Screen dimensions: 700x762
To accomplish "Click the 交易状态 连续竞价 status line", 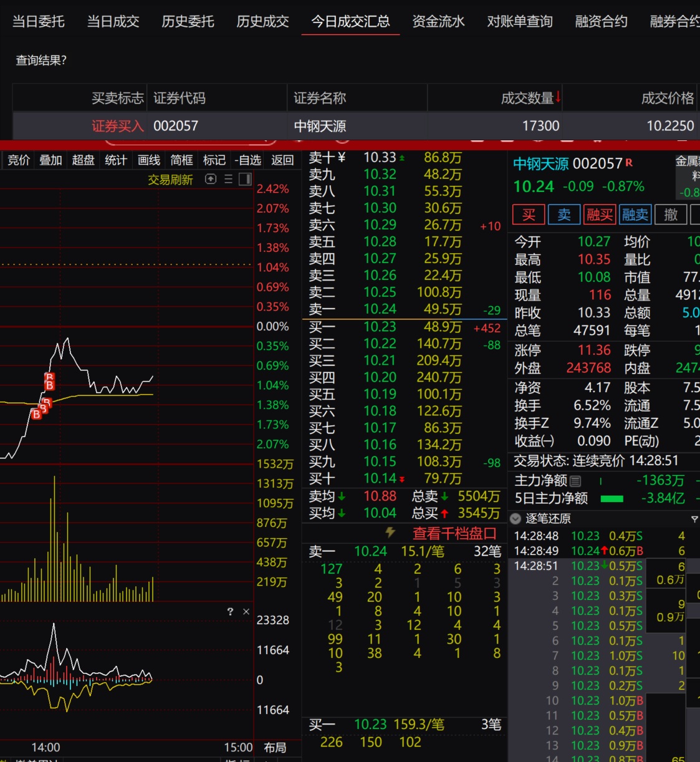I will [x=596, y=461].
